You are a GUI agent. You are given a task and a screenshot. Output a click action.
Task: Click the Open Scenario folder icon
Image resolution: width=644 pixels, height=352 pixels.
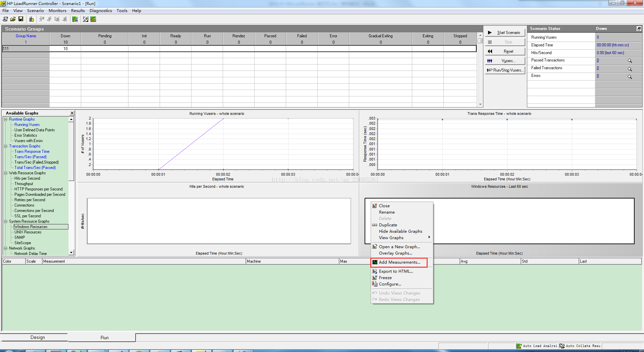[x=13, y=19]
